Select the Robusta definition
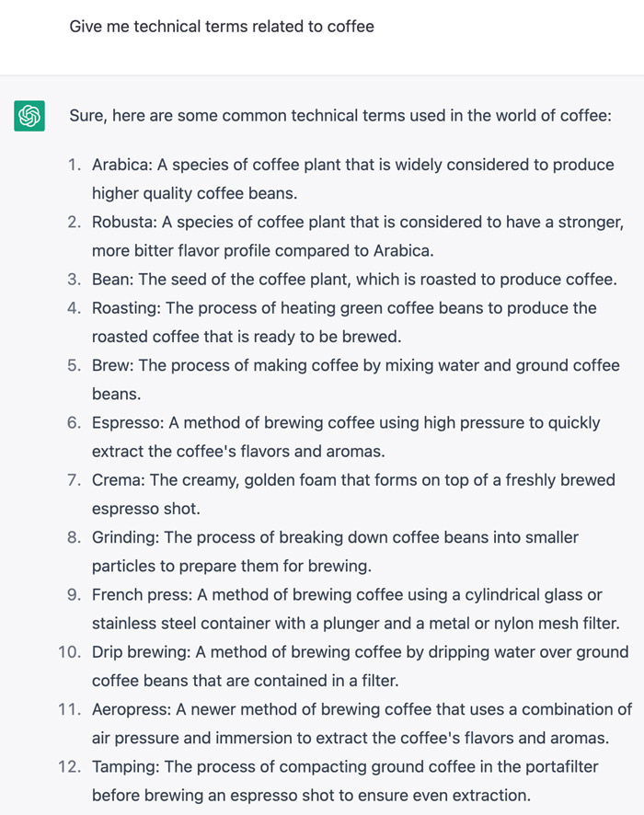Screen dimensions: 644x815 [358, 236]
